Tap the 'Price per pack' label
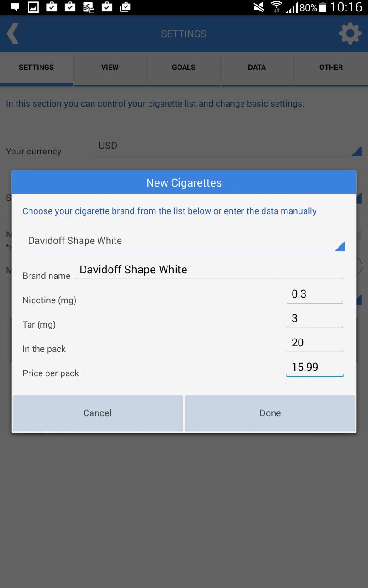Screen dimensions: 368x588 [x=51, y=373]
